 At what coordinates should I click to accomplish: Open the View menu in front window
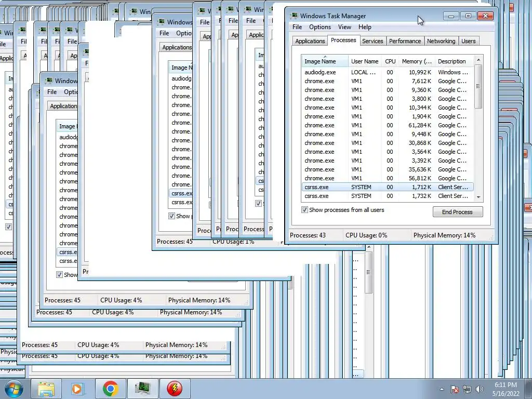tap(344, 27)
